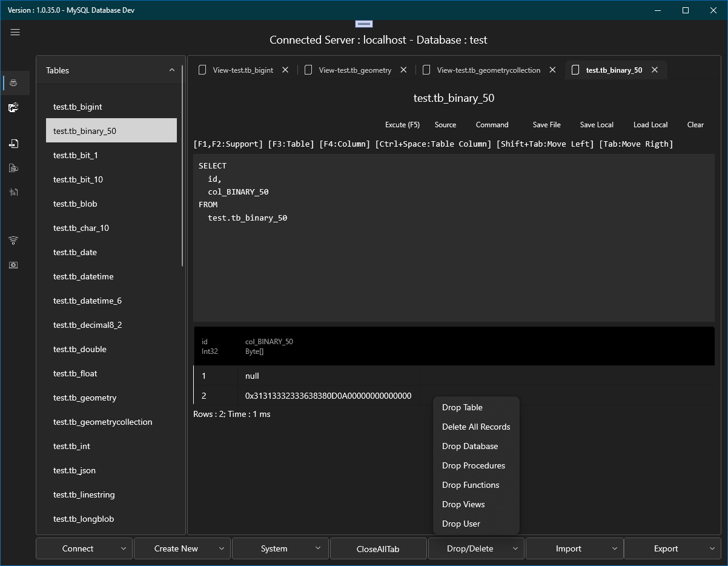Click the 0x3131333233363838 hex value cell
Image resolution: width=728 pixels, height=566 pixels.
click(329, 396)
